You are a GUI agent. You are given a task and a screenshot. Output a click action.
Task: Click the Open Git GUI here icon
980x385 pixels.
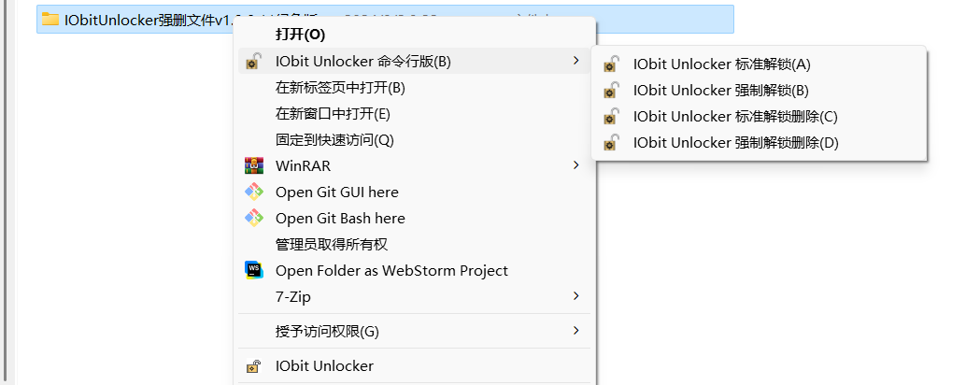253,192
